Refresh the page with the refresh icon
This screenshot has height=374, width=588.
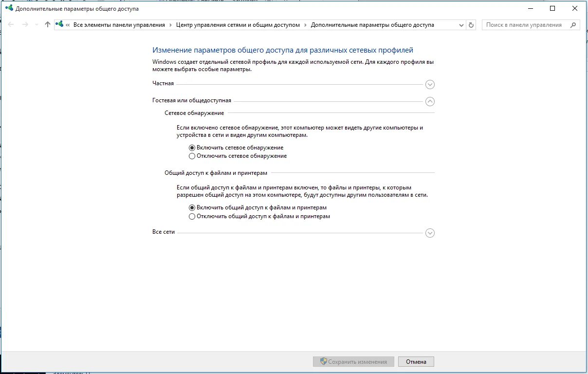click(471, 25)
